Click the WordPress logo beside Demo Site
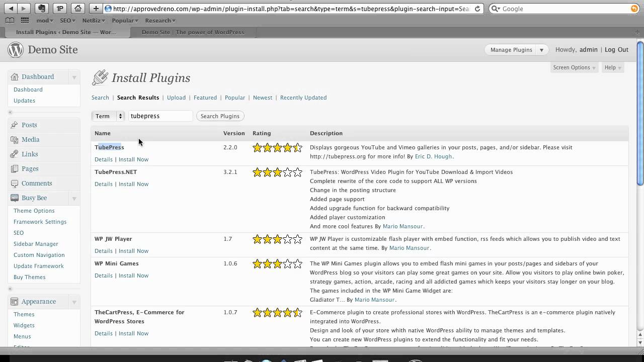The height and width of the screenshot is (362, 644). tap(15, 50)
